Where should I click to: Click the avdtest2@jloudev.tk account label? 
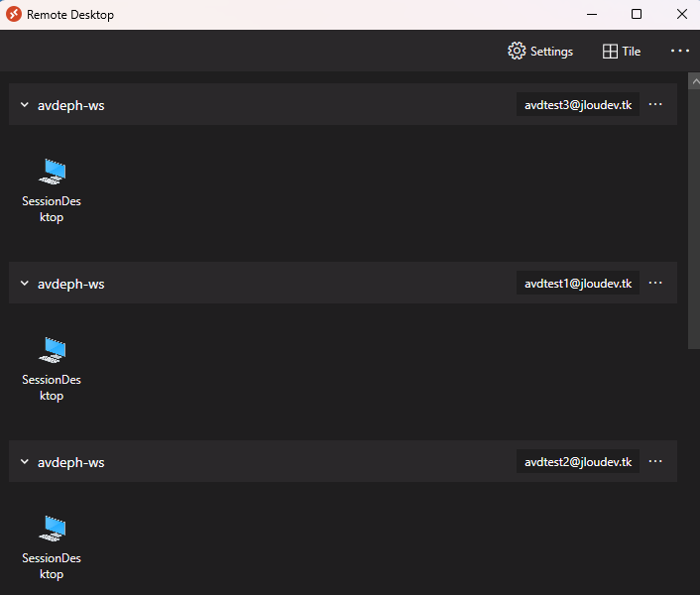578,462
